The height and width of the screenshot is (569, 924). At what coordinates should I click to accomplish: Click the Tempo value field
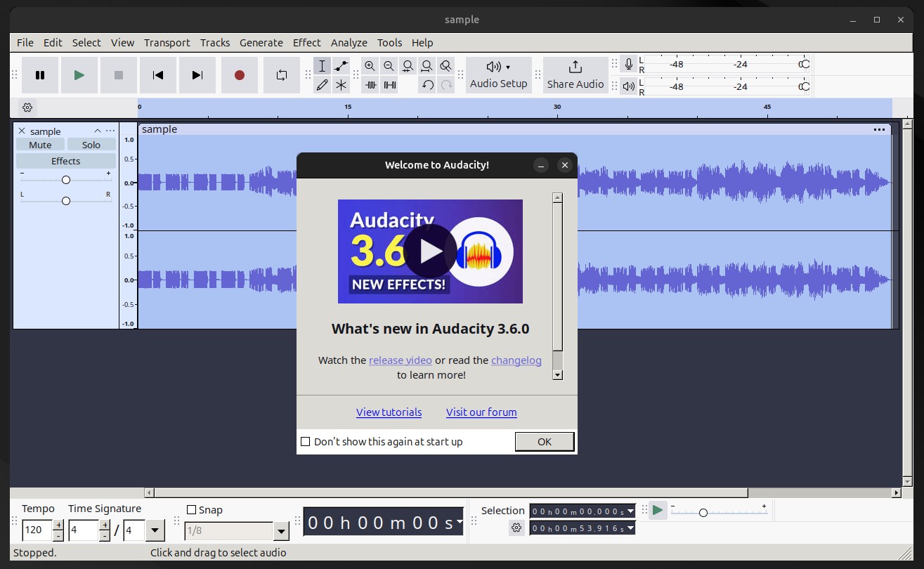point(37,530)
